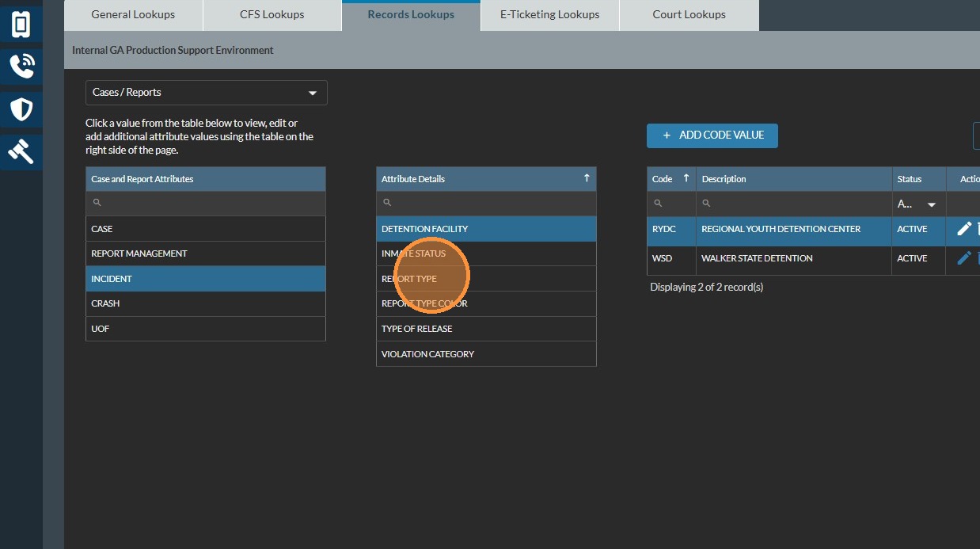Open the court gavel icon
Viewport: 980px width, 549px height.
(x=21, y=150)
